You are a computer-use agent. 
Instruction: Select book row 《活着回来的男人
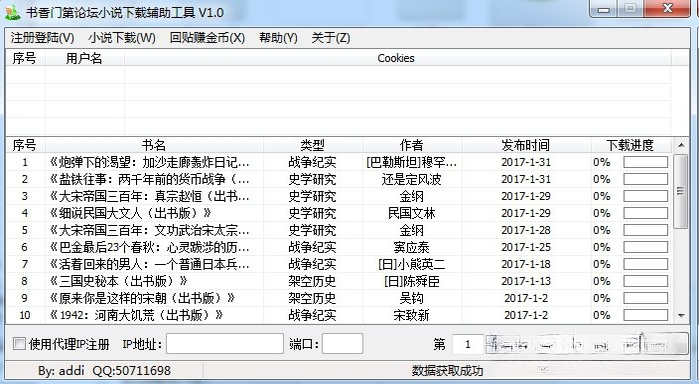pos(338,264)
